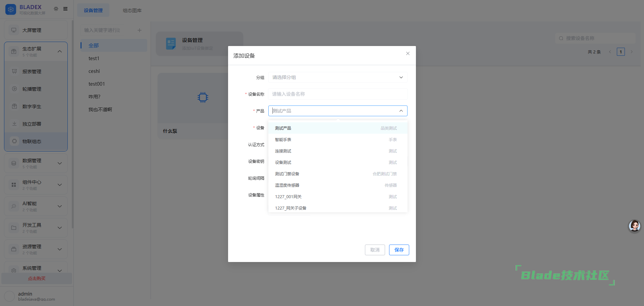This screenshot has width=644, height=306.
Task: Click the 独立部署 download icon
Action: (x=14, y=124)
